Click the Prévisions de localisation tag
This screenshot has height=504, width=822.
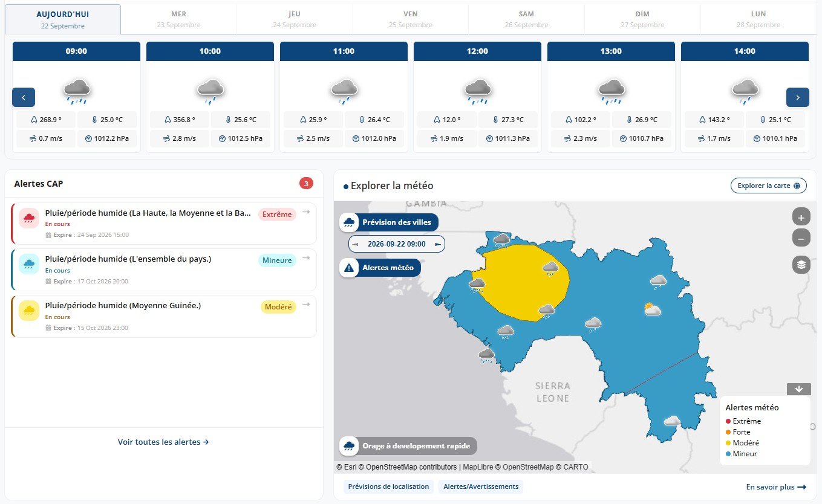tap(388, 486)
